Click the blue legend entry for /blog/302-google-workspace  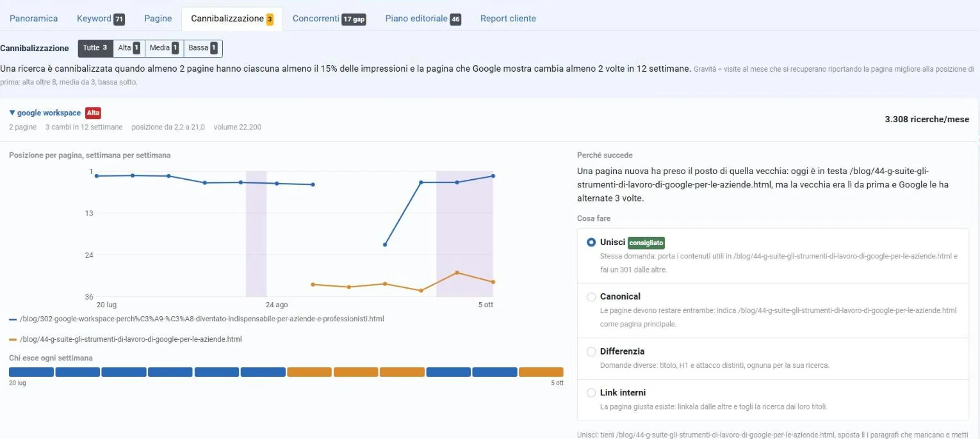coord(197,319)
